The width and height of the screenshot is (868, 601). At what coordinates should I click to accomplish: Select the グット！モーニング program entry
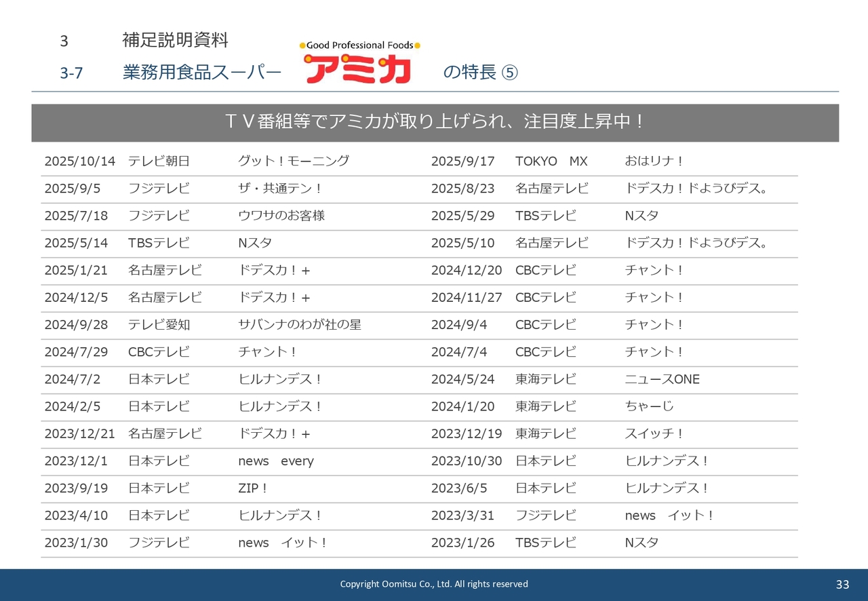[x=294, y=161]
